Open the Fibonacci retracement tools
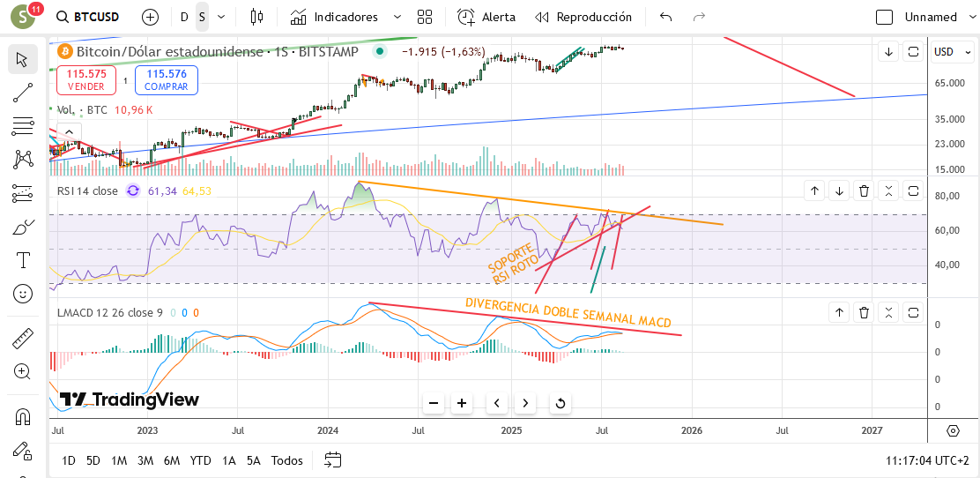 (x=23, y=126)
